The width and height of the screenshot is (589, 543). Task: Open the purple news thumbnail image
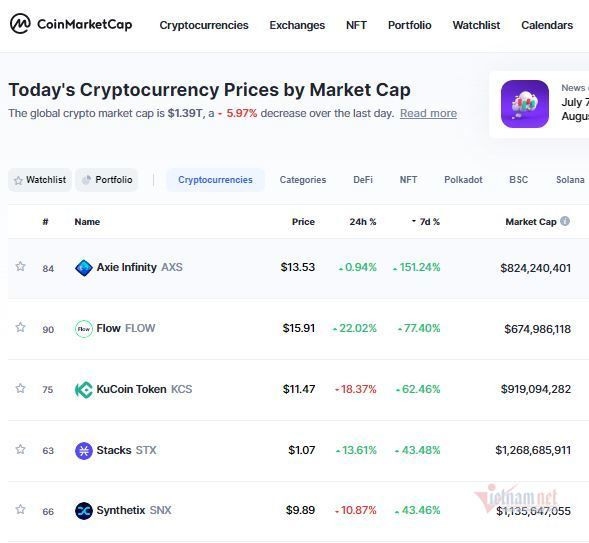pos(525,104)
